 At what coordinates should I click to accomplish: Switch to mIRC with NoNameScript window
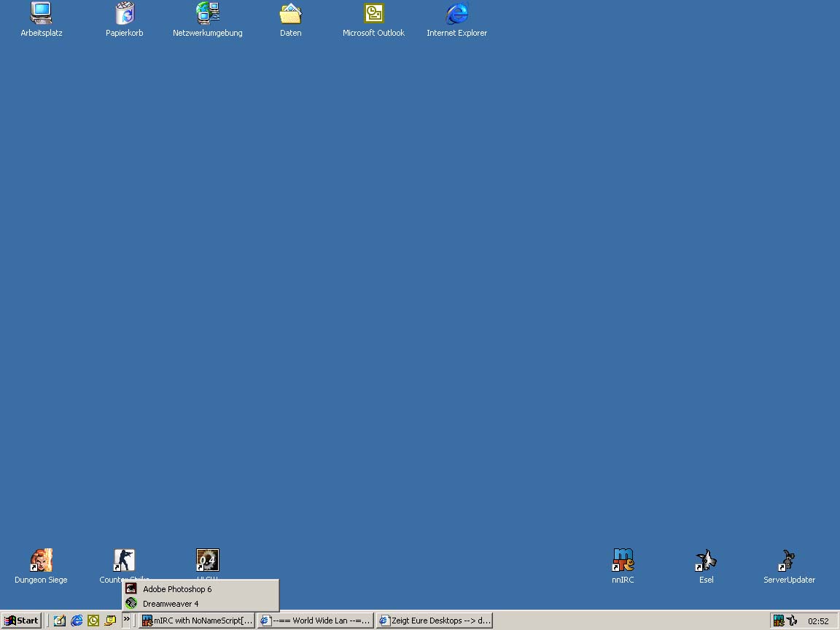[x=197, y=621]
